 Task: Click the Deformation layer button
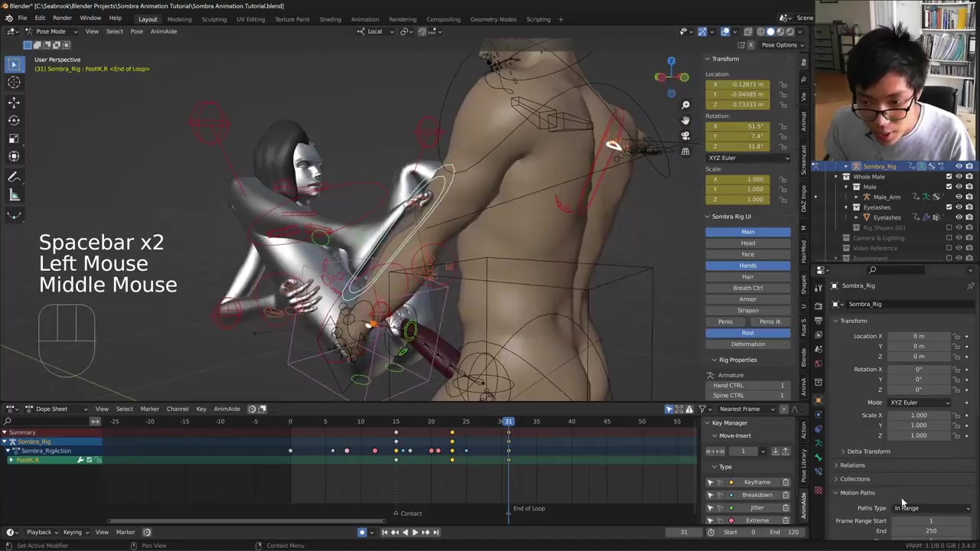pos(747,344)
